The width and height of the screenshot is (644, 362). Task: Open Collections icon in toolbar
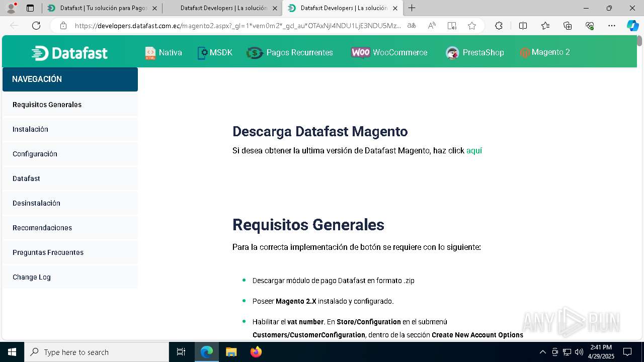click(568, 26)
